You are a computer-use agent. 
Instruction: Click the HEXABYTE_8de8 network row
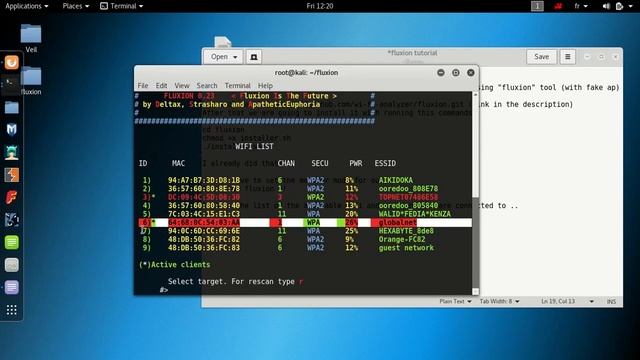coord(304,231)
